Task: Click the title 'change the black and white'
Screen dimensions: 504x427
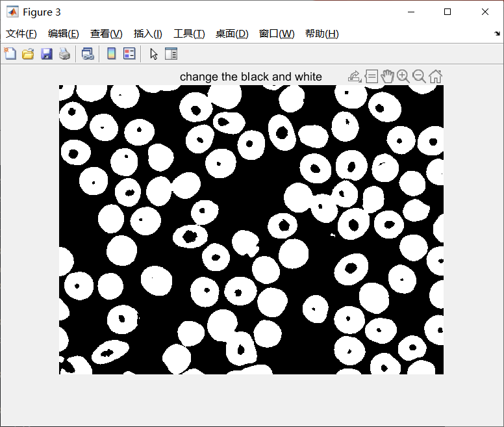Action: click(251, 77)
